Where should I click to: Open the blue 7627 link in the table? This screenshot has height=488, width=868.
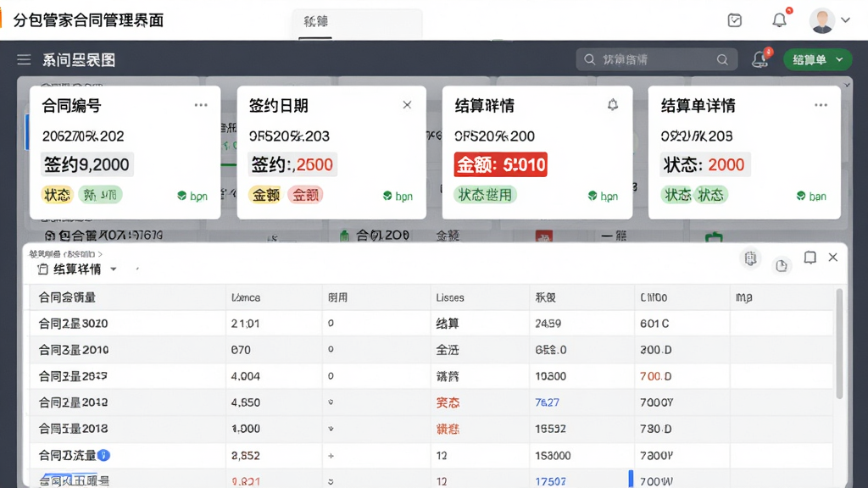tap(547, 402)
